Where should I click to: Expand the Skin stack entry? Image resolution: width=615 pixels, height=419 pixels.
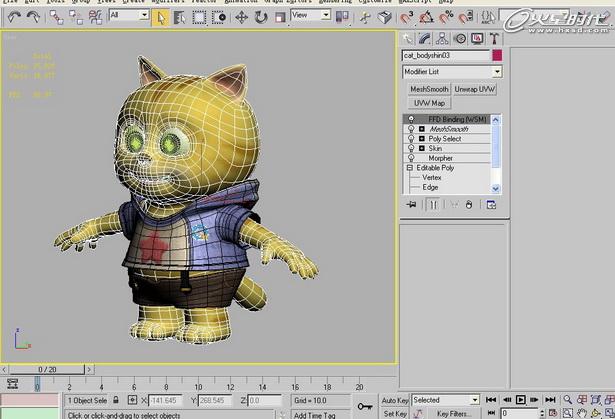pyautogui.click(x=422, y=148)
